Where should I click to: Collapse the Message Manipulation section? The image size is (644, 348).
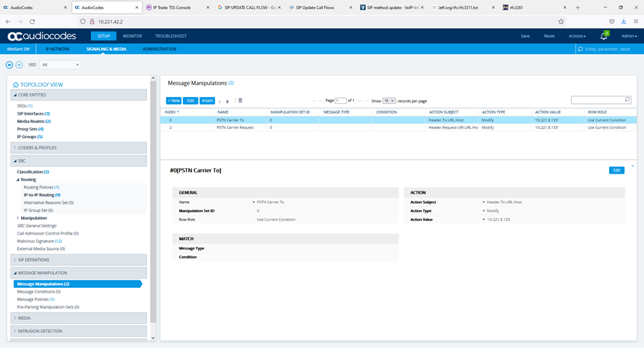[x=79, y=273]
